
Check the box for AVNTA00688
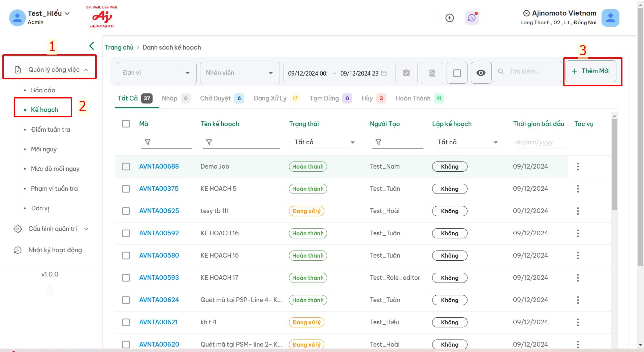coord(126,167)
